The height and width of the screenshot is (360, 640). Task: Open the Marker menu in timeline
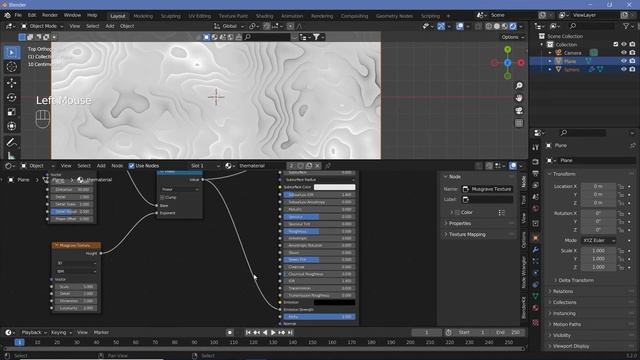[101, 332]
